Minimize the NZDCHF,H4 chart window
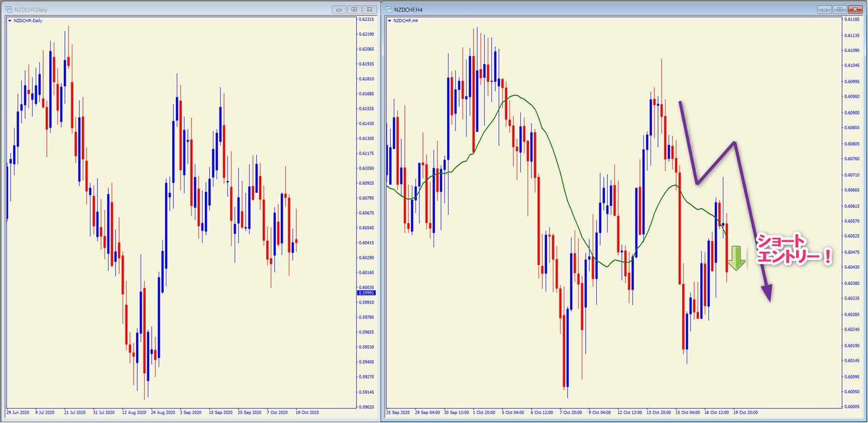The image size is (868, 423). click(x=824, y=10)
